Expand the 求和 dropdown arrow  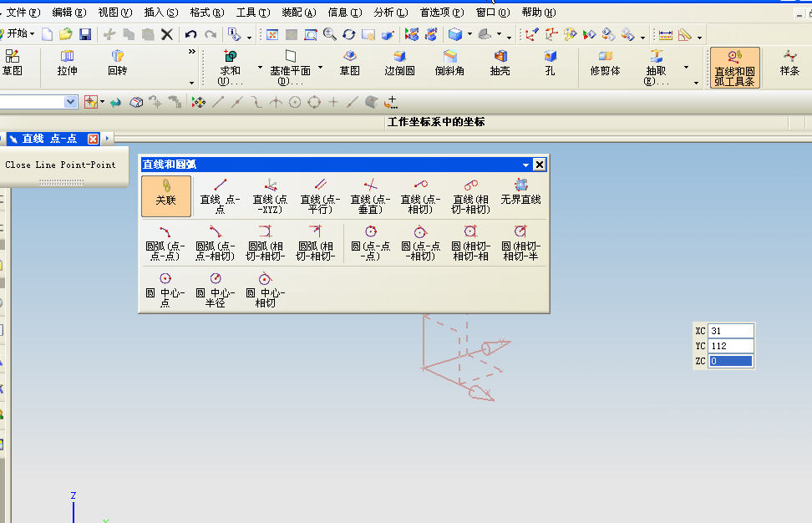[260, 68]
